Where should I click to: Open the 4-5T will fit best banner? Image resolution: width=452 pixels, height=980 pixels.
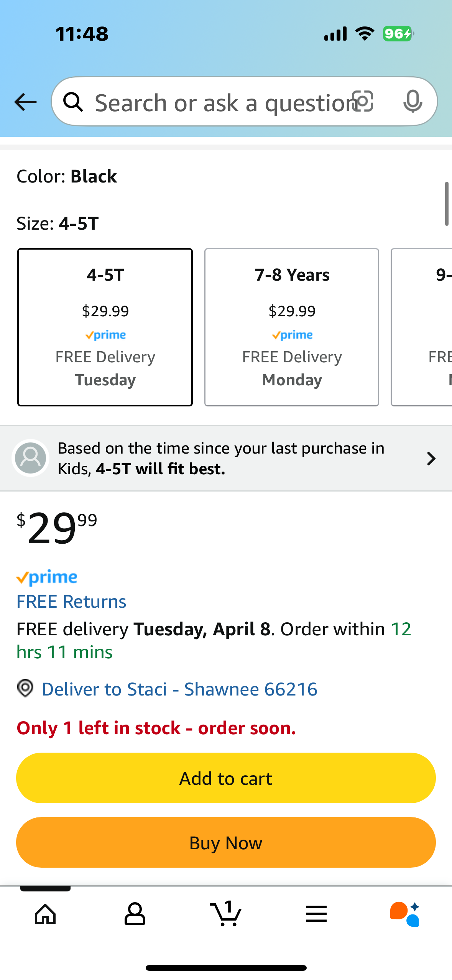pos(226,458)
